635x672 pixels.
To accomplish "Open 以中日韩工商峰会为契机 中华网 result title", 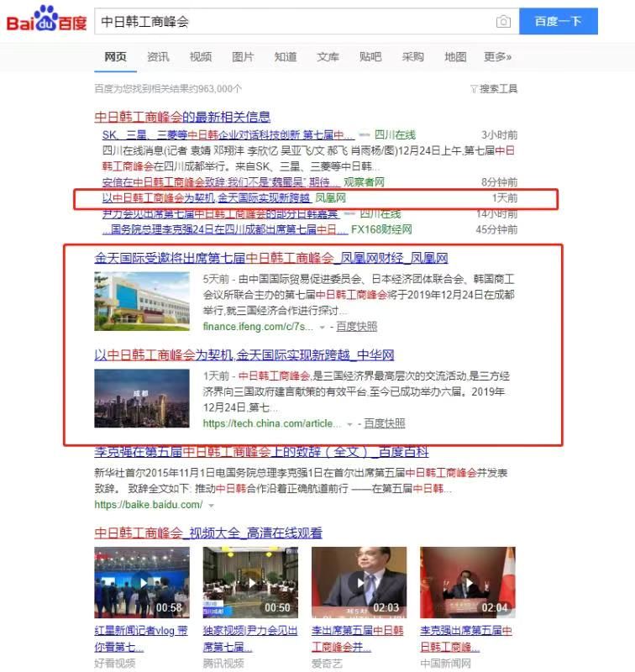I will [244, 354].
